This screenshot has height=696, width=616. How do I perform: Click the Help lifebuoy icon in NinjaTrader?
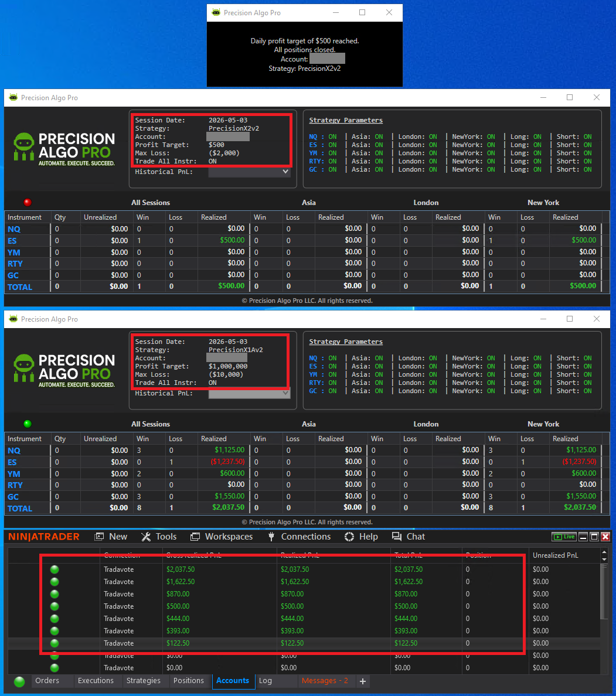click(349, 537)
